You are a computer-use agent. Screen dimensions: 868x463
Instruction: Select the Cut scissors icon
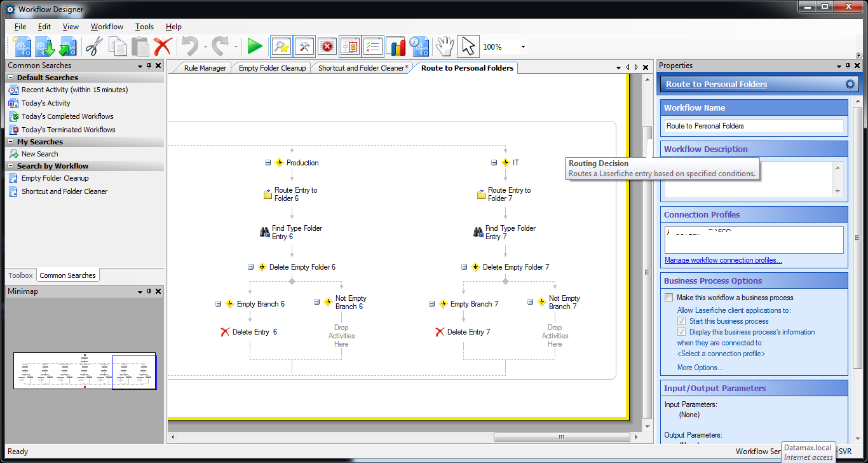[x=94, y=46]
